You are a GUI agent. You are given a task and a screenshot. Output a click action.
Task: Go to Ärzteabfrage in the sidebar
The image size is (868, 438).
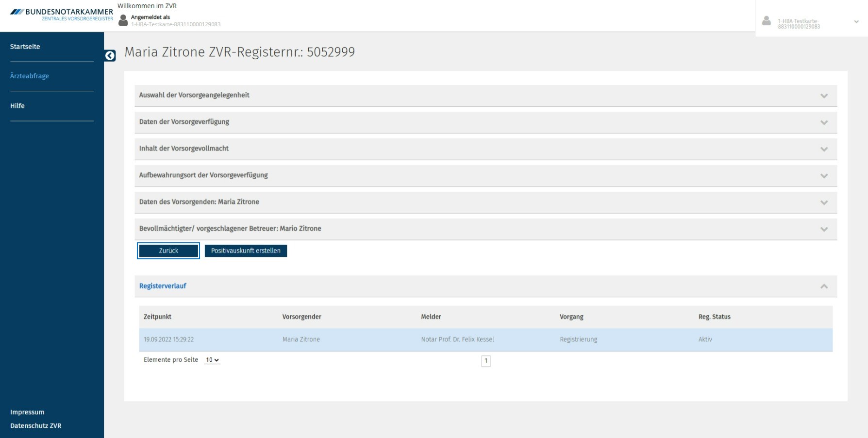coord(30,76)
